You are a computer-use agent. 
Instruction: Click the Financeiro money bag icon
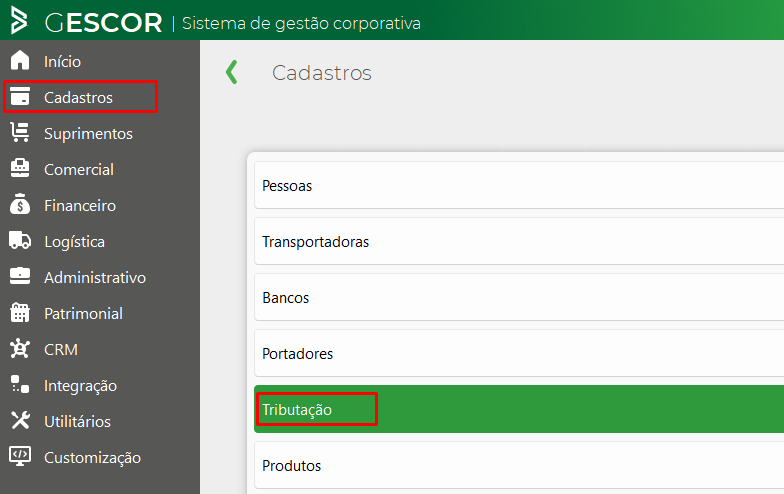tap(20, 204)
